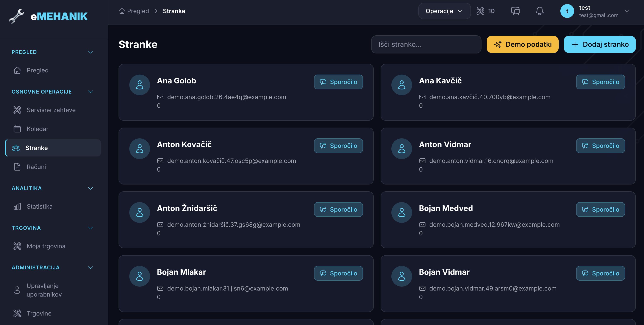
Task: Click the Išči stranko search field
Action: click(x=426, y=44)
